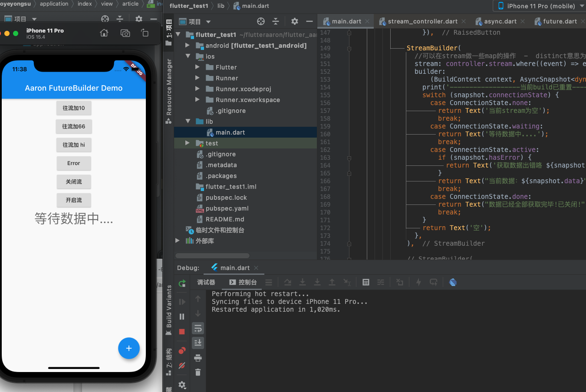Image resolution: width=586 pixels, height=392 pixels.
Task: Expand 外部库 external libraries node
Action: click(178, 240)
